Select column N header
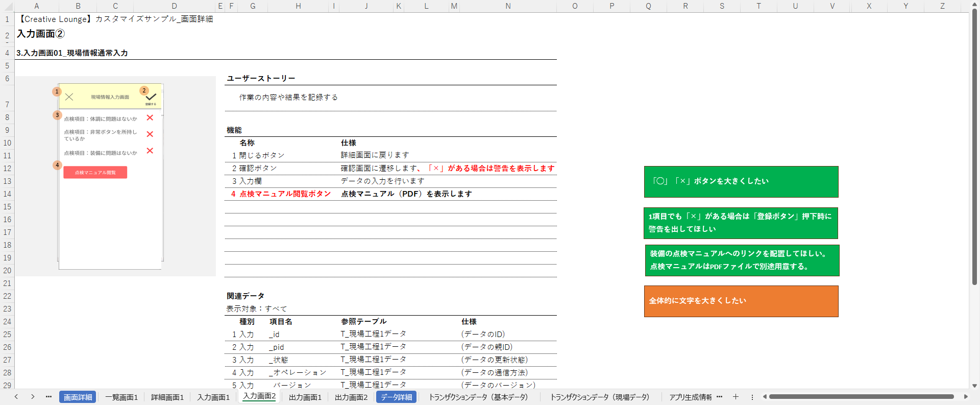980x405 pixels. [508, 6]
